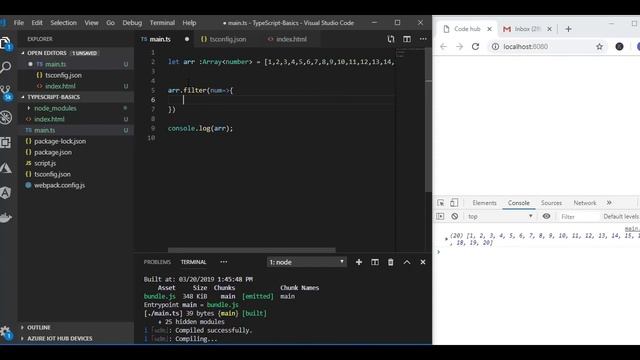
Task: Open script.js in the explorer
Action: tap(45, 163)
